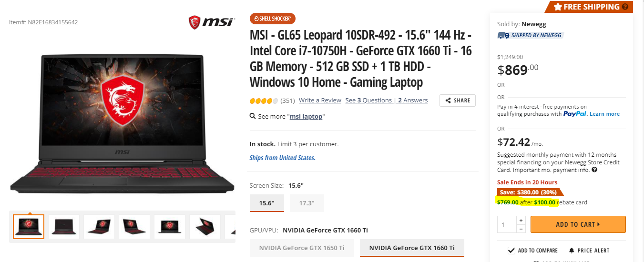644x262 pixels.
Task: Increase quantity with the plus stepper
Action: pos(521,221)
